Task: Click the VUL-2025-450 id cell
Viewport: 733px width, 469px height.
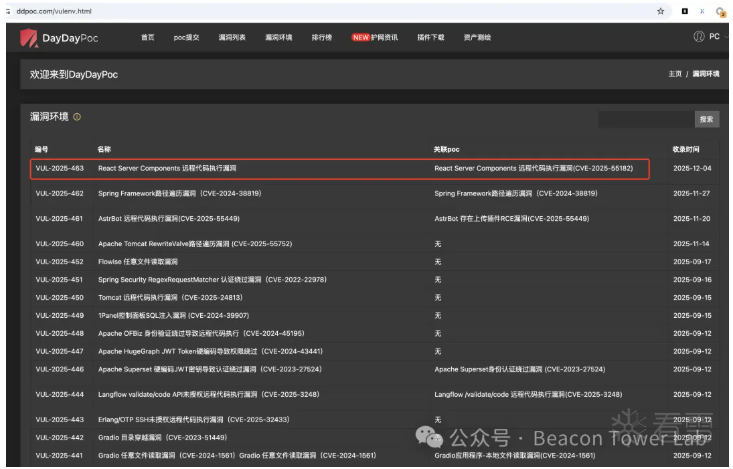Action: [x=59, y=297]
